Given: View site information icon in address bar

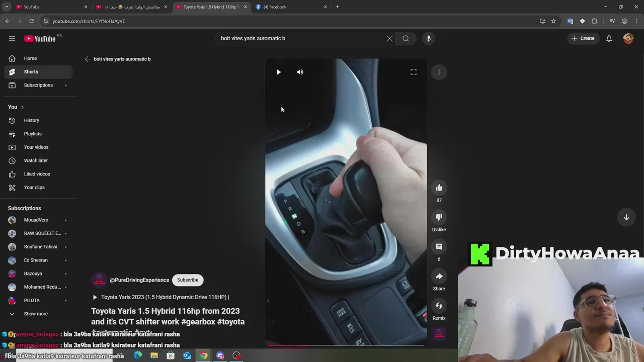Looking at the screenshot, I should [46, 21].
